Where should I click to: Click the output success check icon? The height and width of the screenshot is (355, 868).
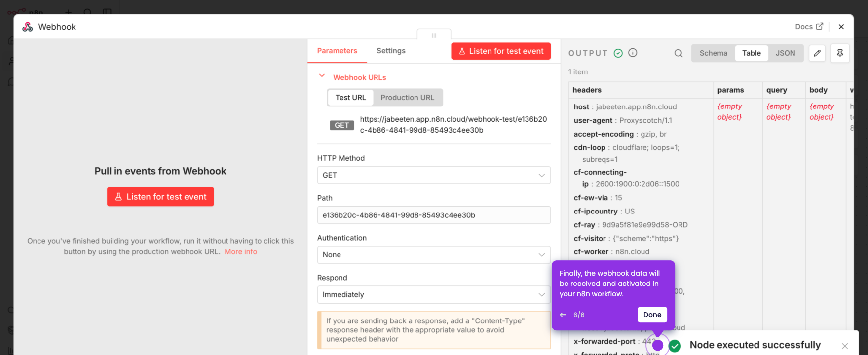618,53
